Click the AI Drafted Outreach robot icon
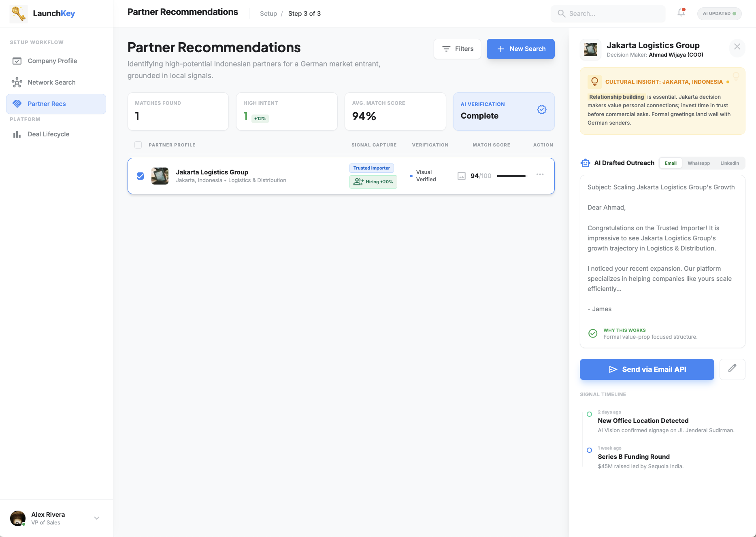 click(x=585, y=163)
